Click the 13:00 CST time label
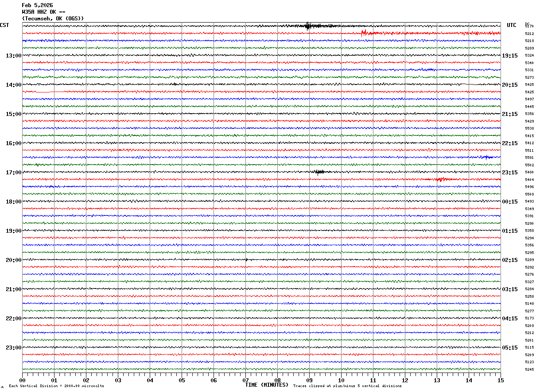 tap(13, 56)
